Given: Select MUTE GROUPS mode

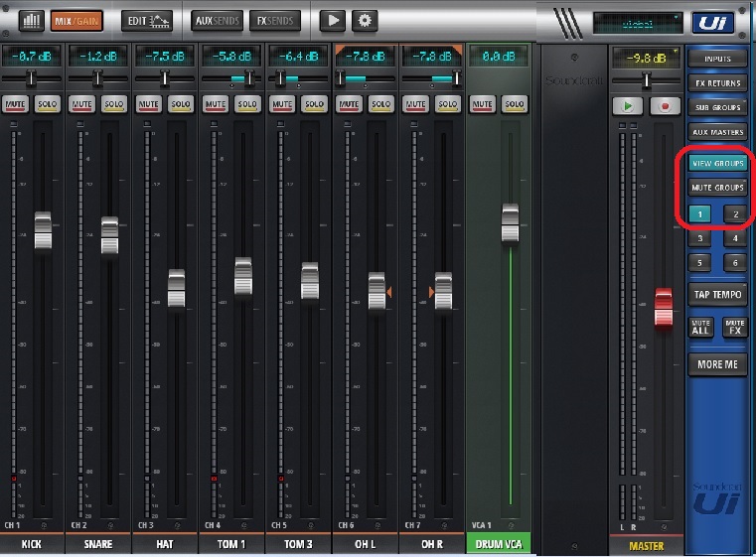Looking at the screenshot, I should (x=717, y=188).
